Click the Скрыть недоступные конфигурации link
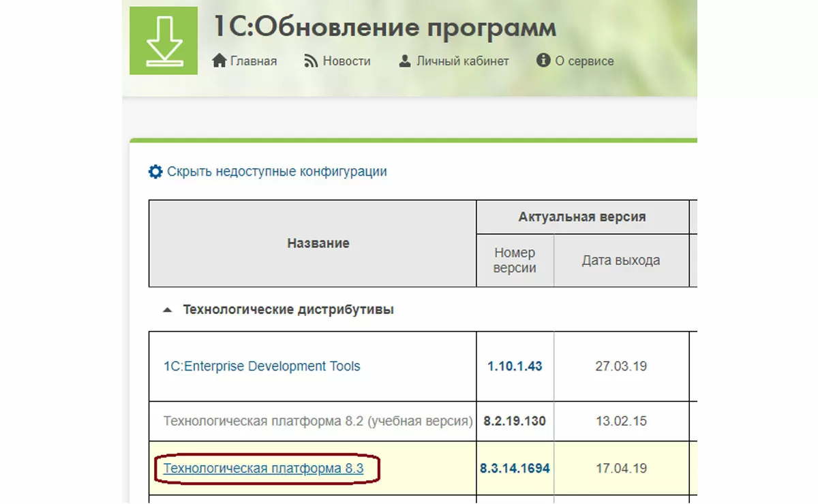The image size is (818, 504). tap(277, 172)
